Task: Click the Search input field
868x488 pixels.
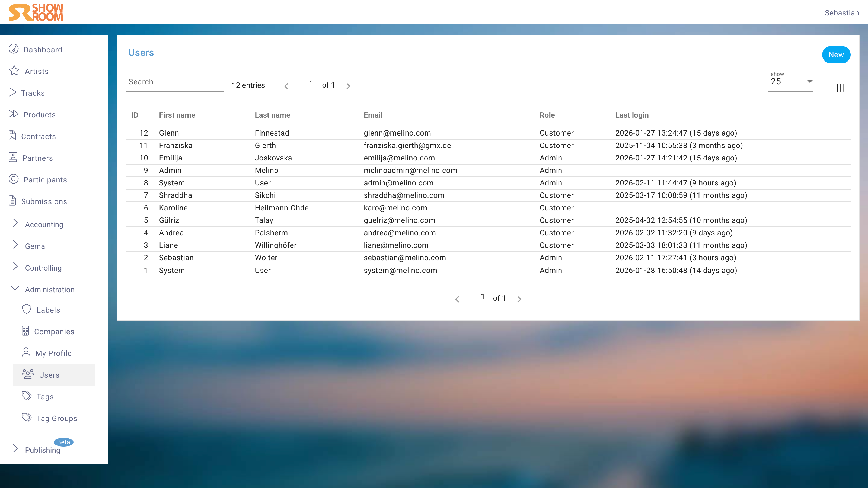Action: (174, 82)
